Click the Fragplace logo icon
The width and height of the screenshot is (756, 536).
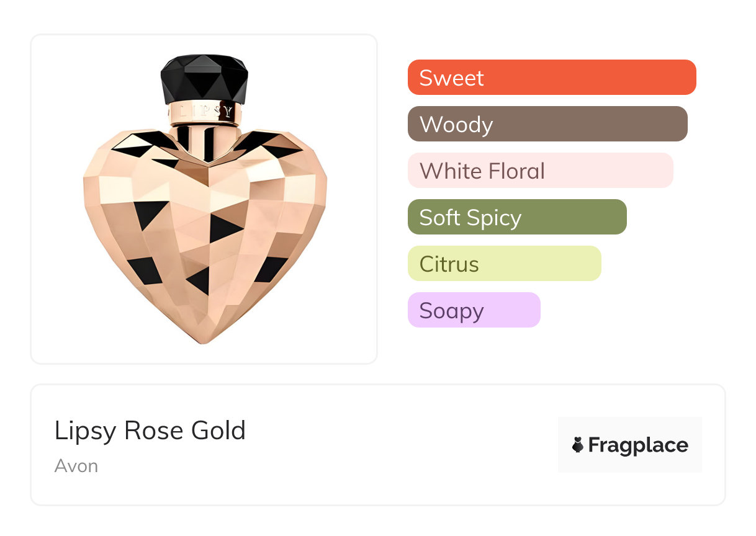coord(578,445)
